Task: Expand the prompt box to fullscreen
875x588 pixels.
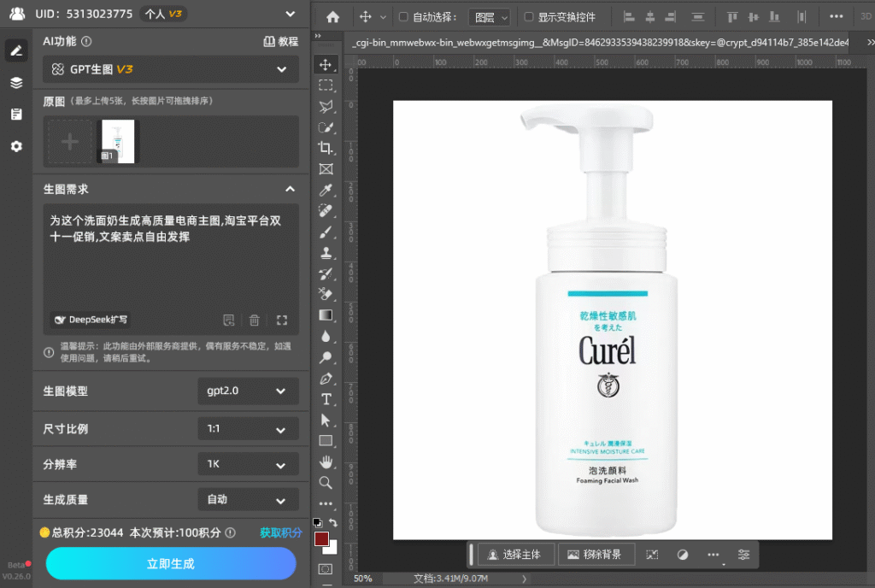Action: [x=282, y=320]
